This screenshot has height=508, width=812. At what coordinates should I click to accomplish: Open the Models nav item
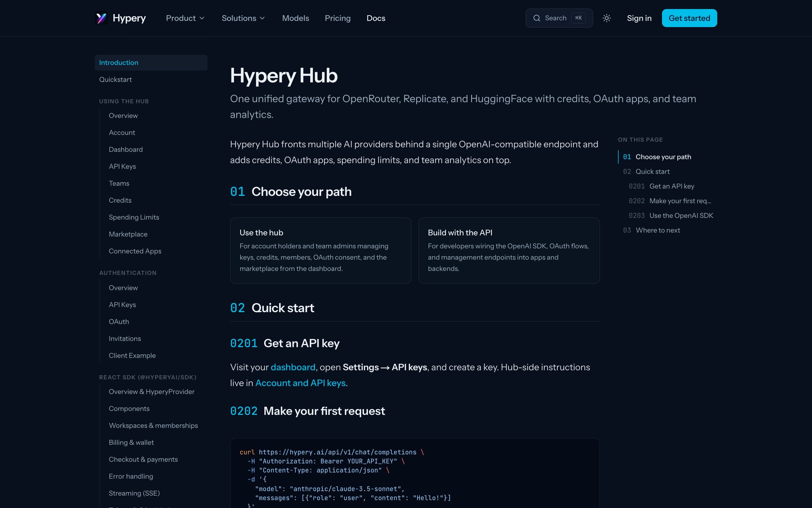295,18
